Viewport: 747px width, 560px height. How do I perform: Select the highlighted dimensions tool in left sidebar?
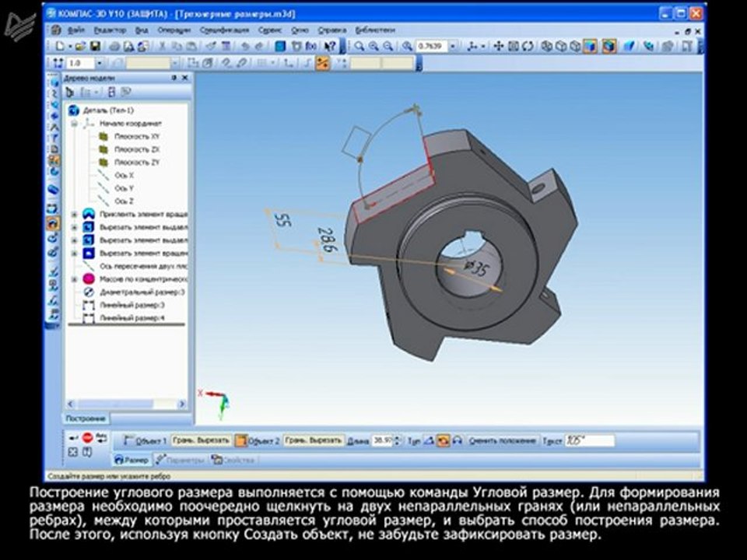click(x=54, y=223)
